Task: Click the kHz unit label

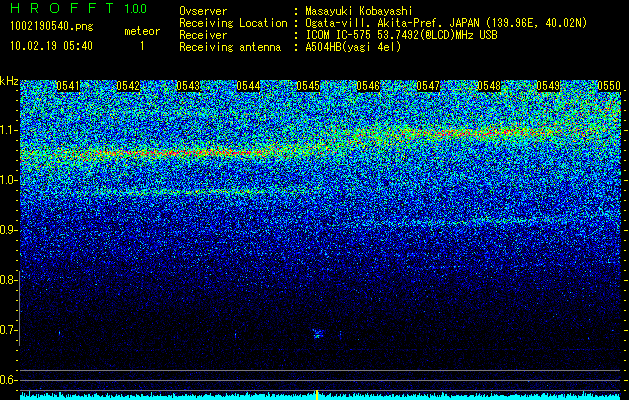Action: 9,81
